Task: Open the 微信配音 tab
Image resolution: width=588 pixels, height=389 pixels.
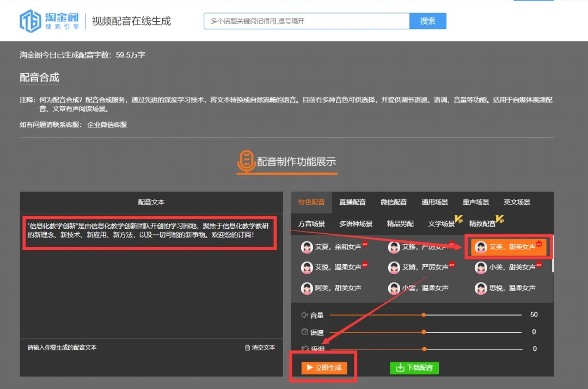Action: coord(394,202)
